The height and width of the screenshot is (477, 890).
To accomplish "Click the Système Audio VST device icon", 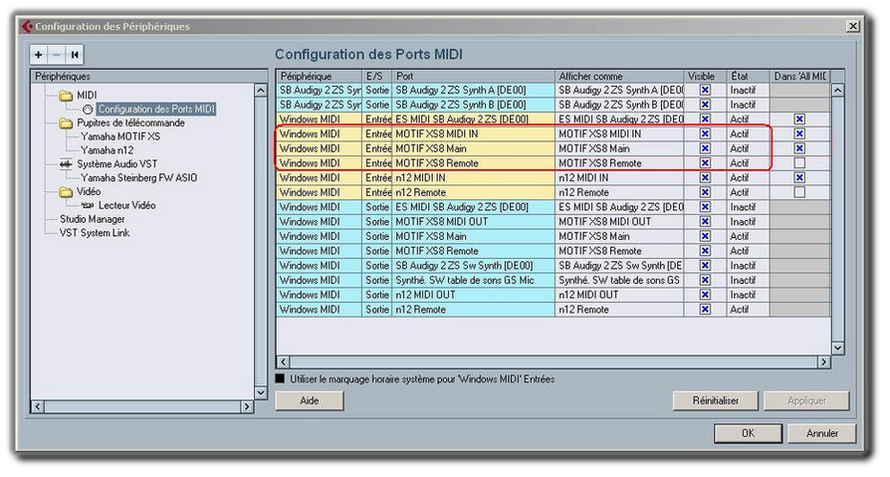I will 66,164.
